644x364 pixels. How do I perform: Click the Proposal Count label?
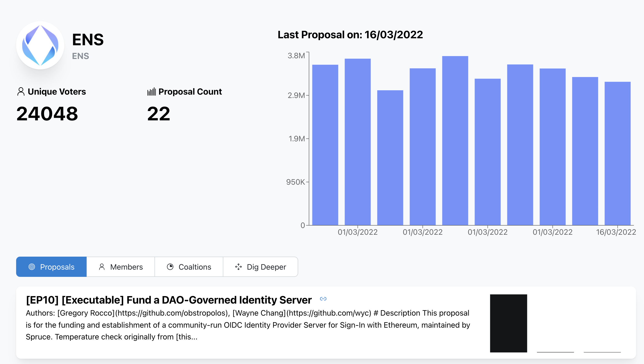[x=190, y=91]
